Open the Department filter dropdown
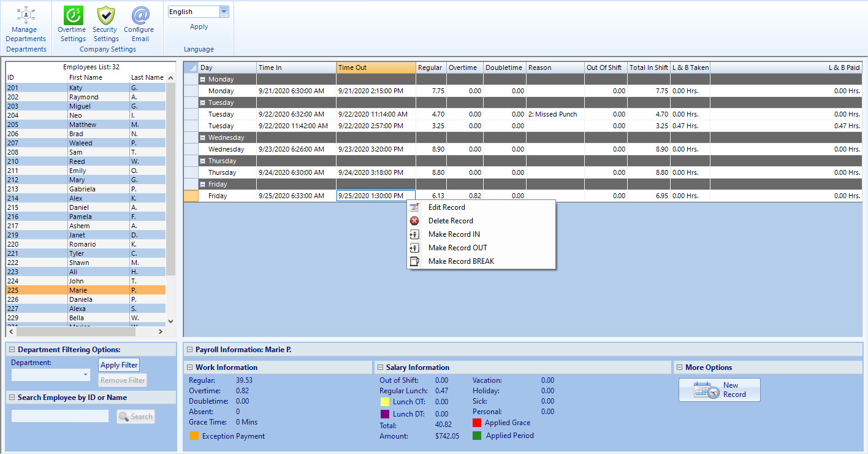Image resolution: width=868 pixels, height=454 pixels. coord(85,375)
